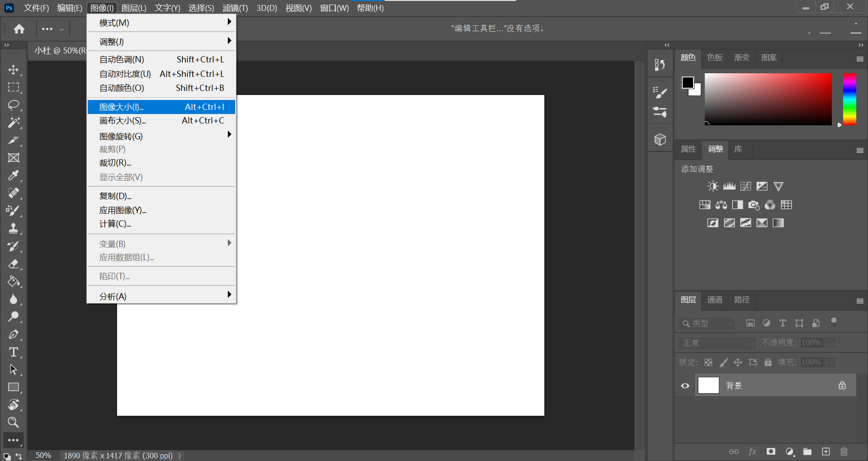Choose 复制(D) menu item
868x461 pixels.
[x=161, y=196]
